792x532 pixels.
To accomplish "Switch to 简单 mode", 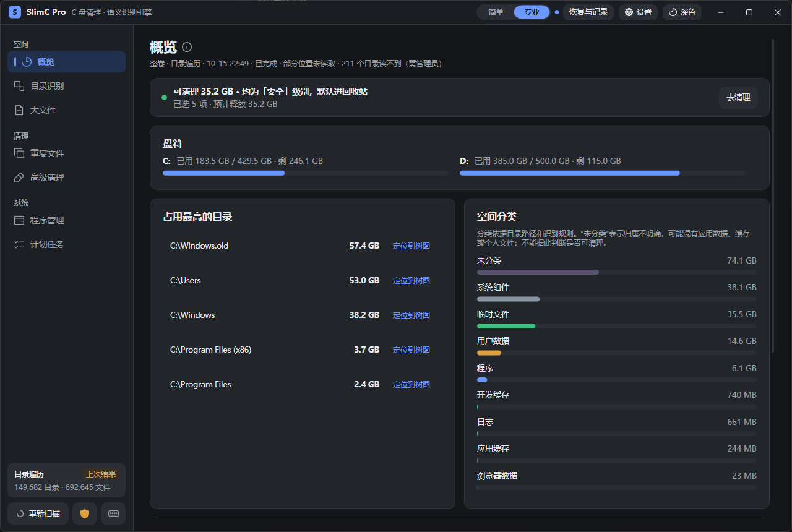I will [496, 12].
